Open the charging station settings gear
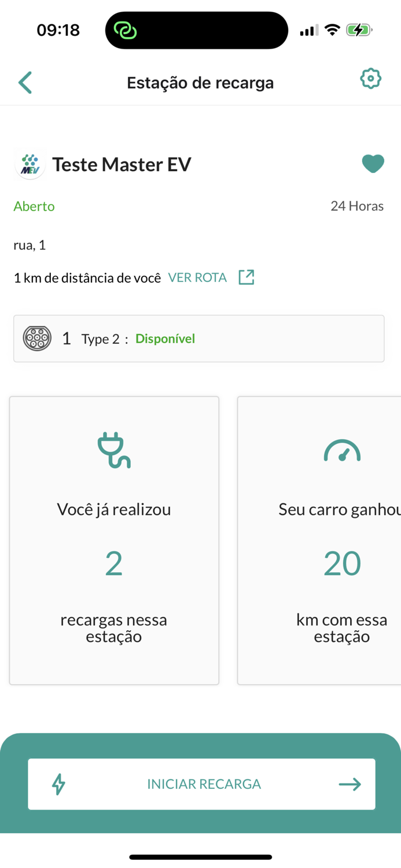Screen dimensions: 401x868 [370, 79]
